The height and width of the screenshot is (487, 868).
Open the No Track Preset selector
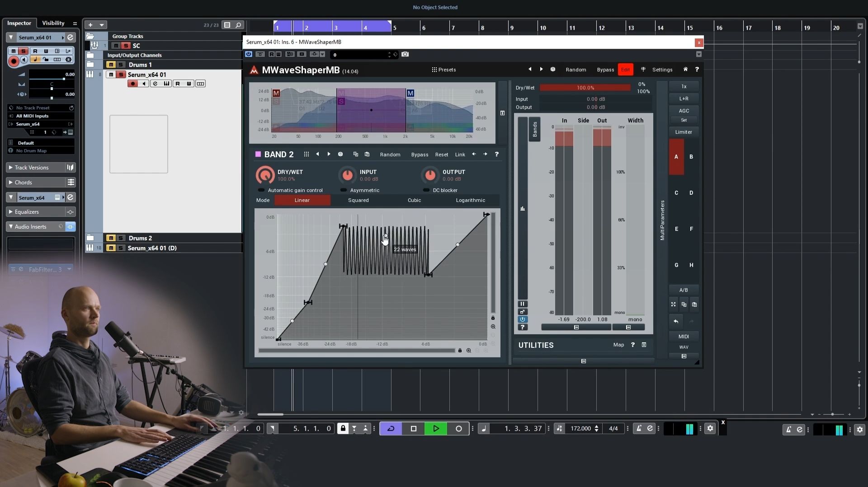41,108
